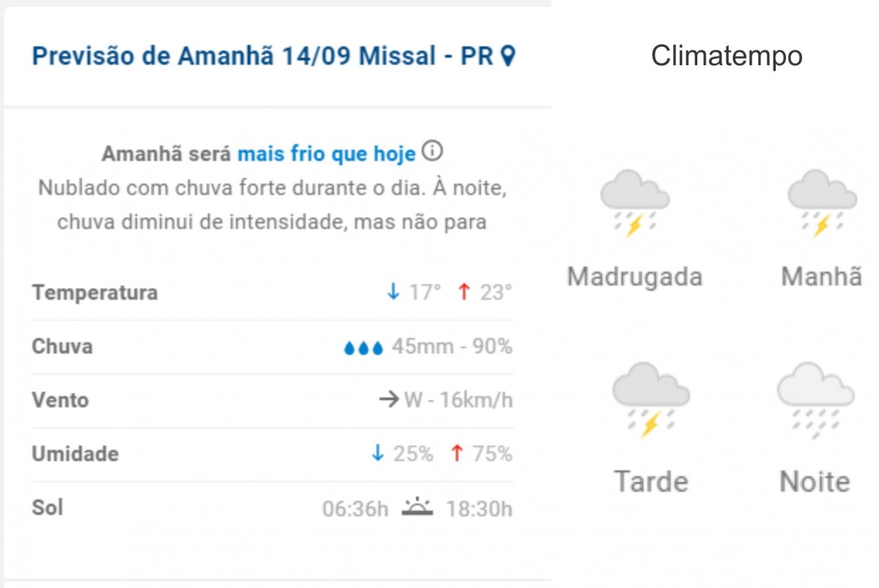Click the sunrise icon in the Sol row
Viewport: 879px width, 588px height.
click(x=418, y=507)
